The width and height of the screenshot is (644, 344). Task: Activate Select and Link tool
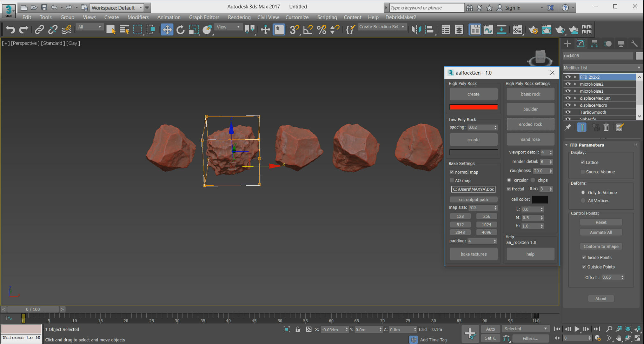point(39,30)
